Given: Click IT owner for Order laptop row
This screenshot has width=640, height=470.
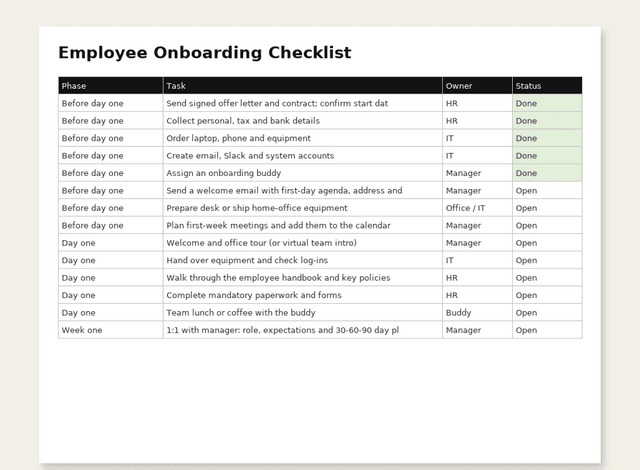Looking at the screenshot, I should 477,138.
